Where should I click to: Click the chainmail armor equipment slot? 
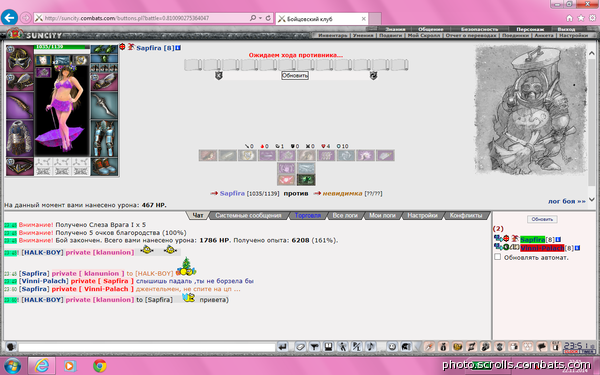20,138
